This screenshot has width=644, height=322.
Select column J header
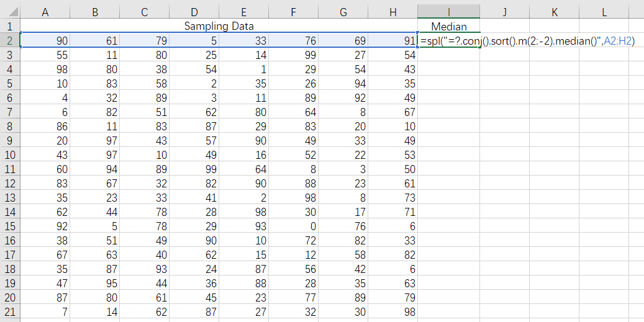click(504, 12)
